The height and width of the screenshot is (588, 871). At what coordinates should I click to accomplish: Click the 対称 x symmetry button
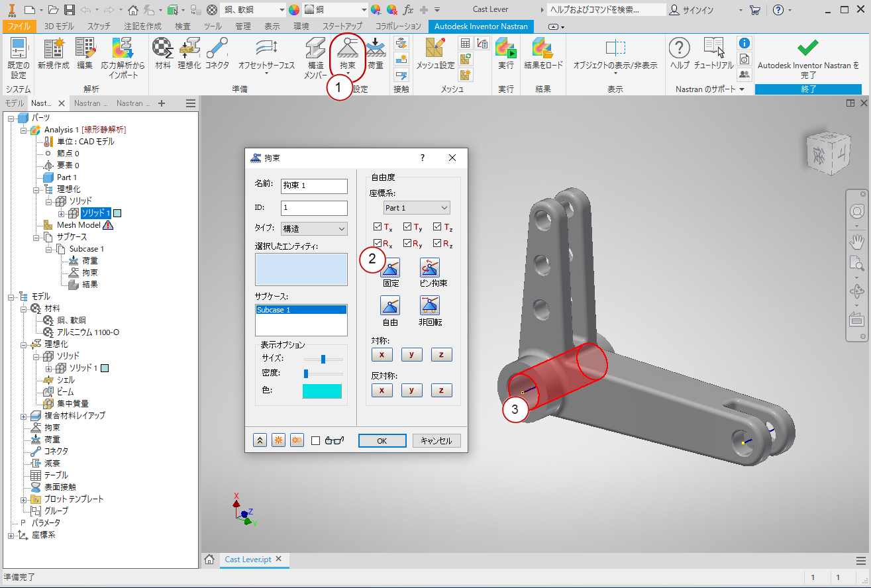[x=382, y=354]
